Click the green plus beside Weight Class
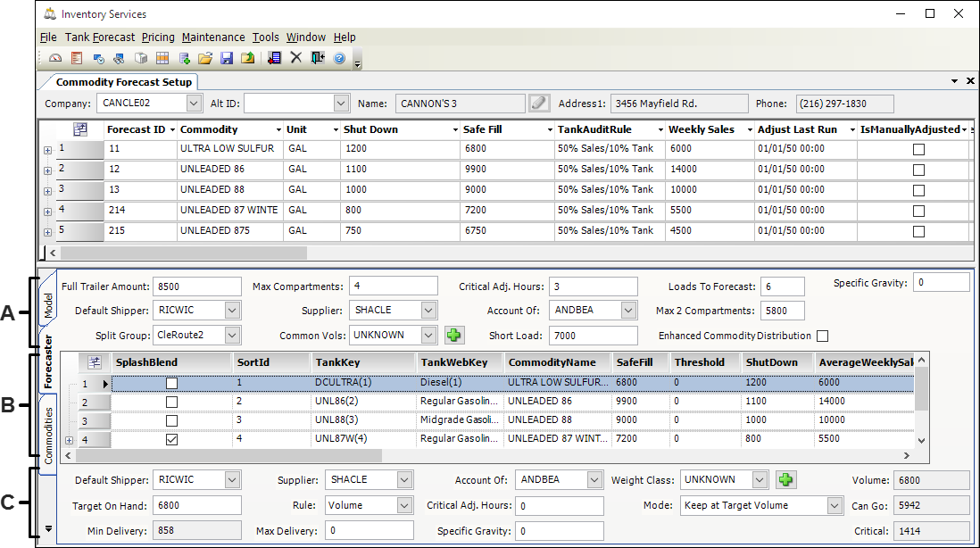Screen dimensions: 980x548 (785, 479)
